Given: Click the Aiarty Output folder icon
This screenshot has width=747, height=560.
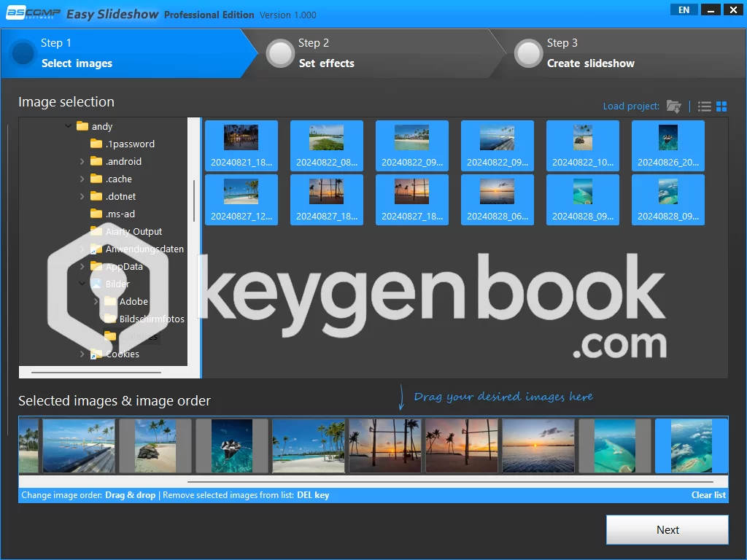Looking at the screenshot, I should [96, 231].
